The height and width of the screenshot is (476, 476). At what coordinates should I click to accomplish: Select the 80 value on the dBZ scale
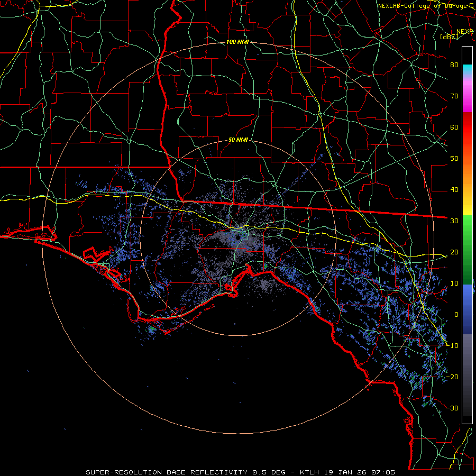tap(454, 65)
